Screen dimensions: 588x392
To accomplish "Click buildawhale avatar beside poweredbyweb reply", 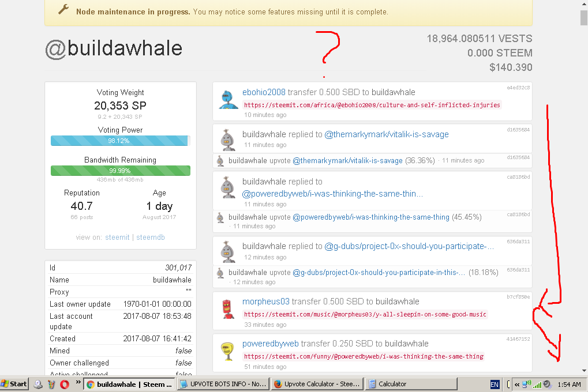I will pyautogui.click(x=227, y=187).
